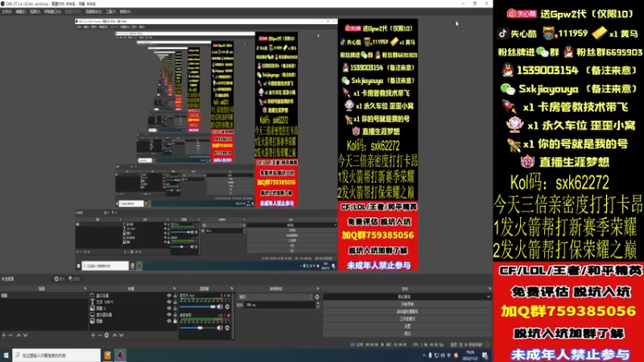Pop out the Controls dock panel

489,289
